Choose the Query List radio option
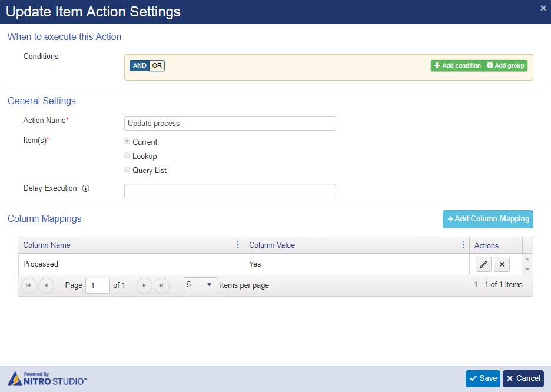 [x=127, y=170]
